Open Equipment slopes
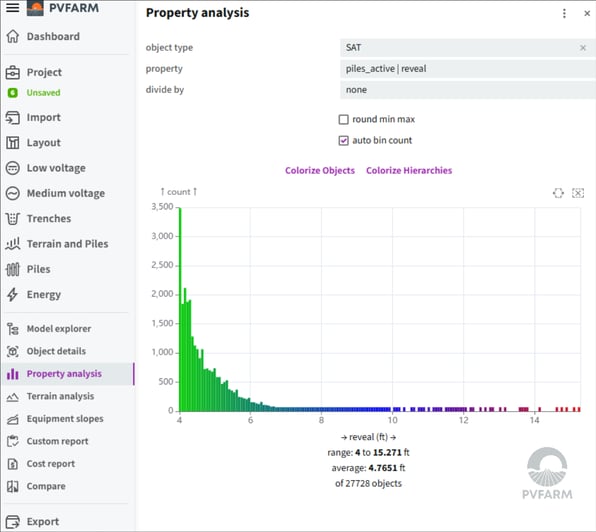 [x=65, y=419]
